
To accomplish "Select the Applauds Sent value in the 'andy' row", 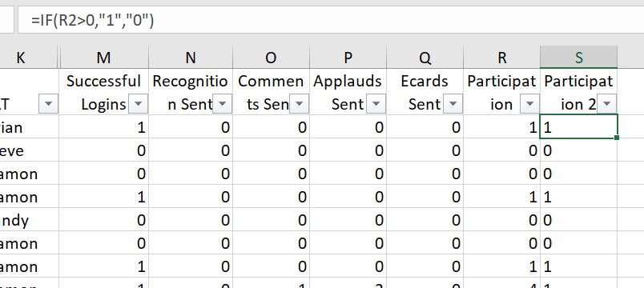I will pos(348,220).
